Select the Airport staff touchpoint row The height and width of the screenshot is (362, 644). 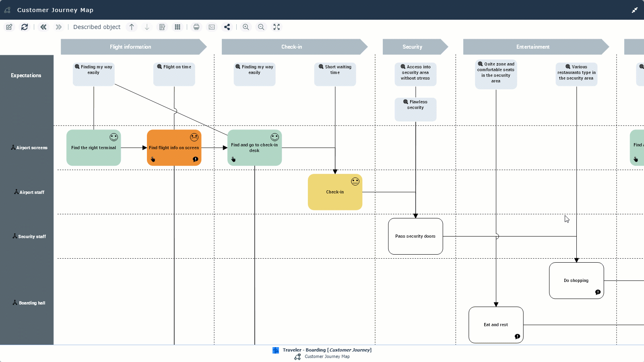point(29,192)
